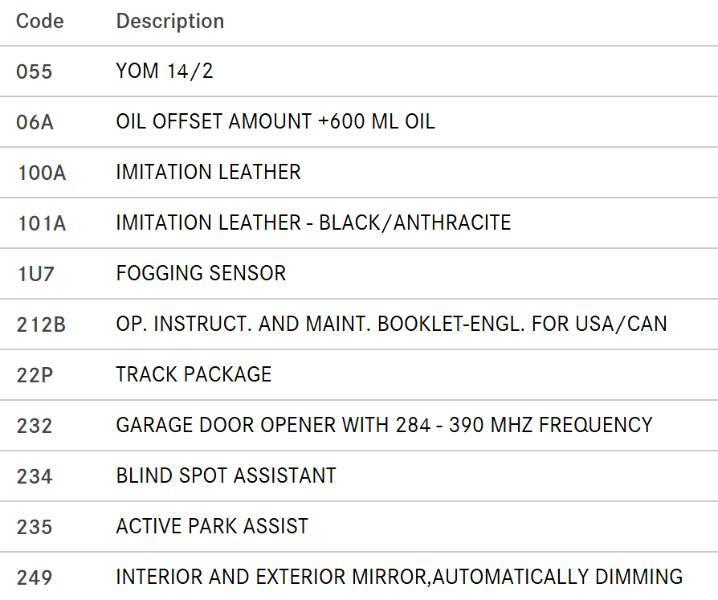Click the FOGGING SENSOR description
This screenshot has height=600, width=718.
tap(201, 273)
